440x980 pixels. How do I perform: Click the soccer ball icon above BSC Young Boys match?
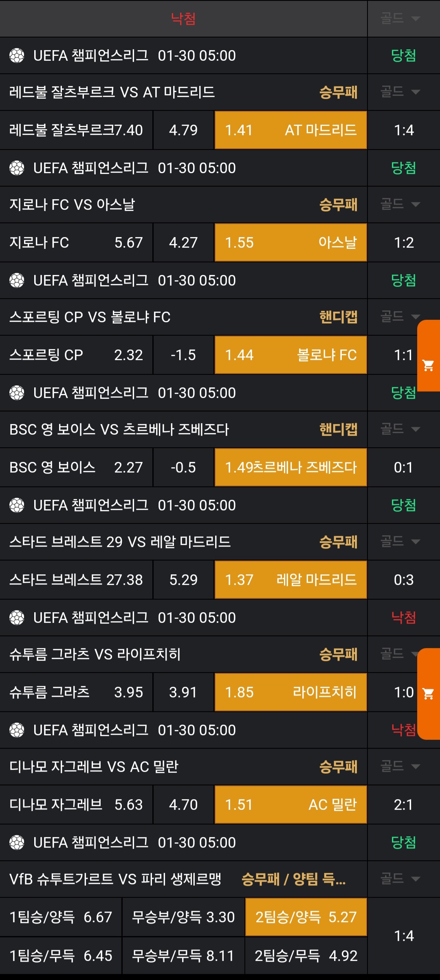(x=17, y=393)
